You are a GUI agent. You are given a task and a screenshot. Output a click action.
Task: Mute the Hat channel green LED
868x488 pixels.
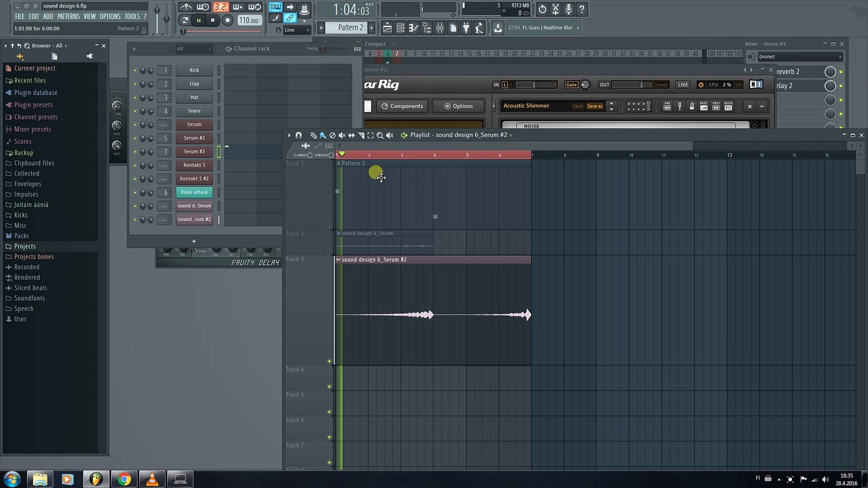tap(135, 98)
